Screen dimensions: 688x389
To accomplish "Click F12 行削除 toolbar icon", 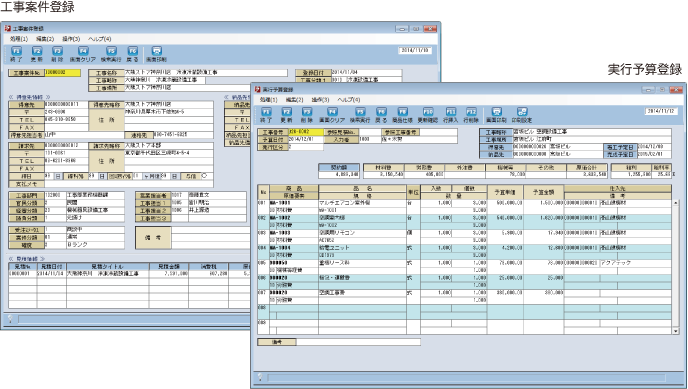I will [x=471, y=115].
